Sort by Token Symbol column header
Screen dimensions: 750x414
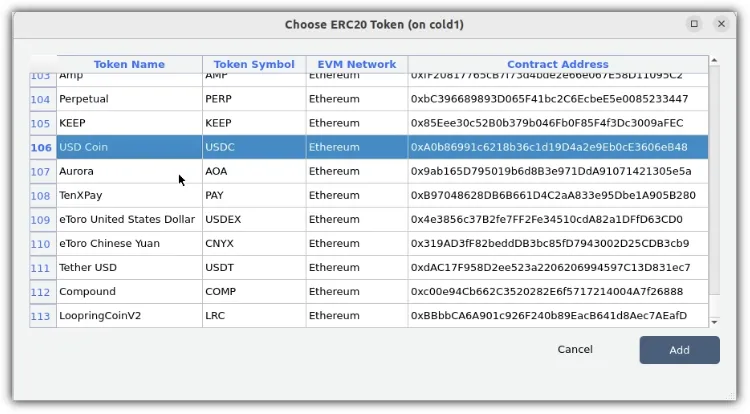coord(254,64)
